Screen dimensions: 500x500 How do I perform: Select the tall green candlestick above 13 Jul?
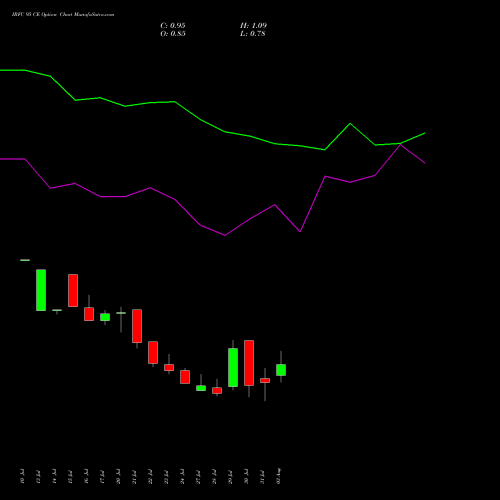(41, 290)
